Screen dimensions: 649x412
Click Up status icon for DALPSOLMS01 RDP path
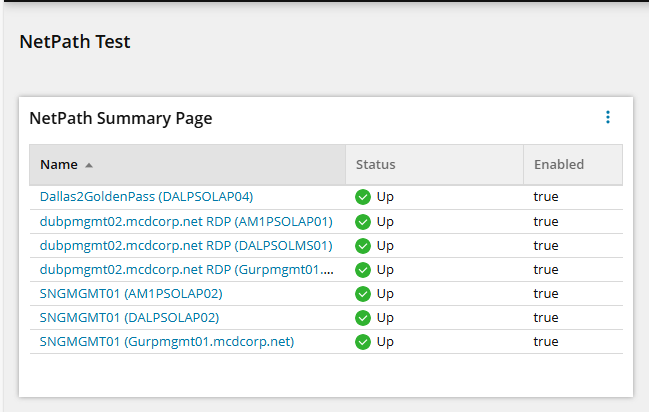point(363,246)
